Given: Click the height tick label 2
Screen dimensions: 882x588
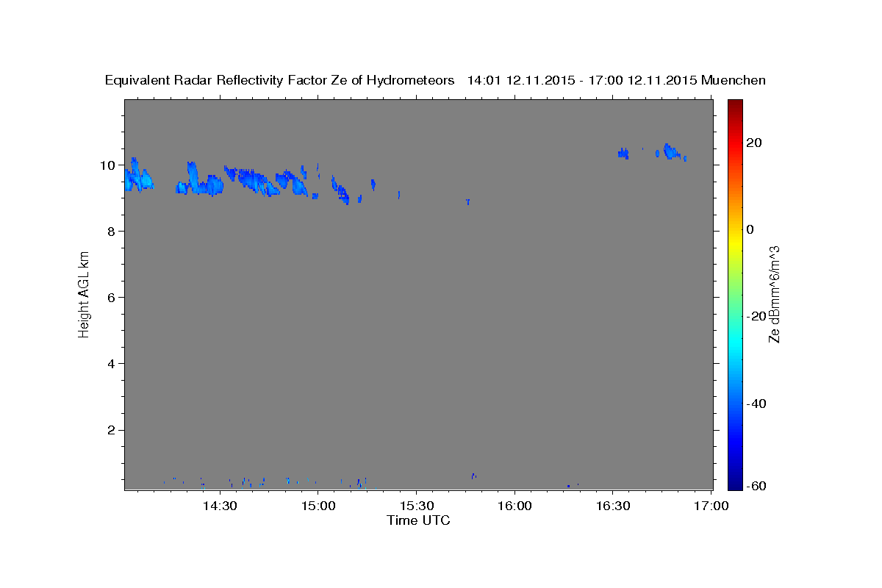Looking at the screenshot, I should 111,430.
